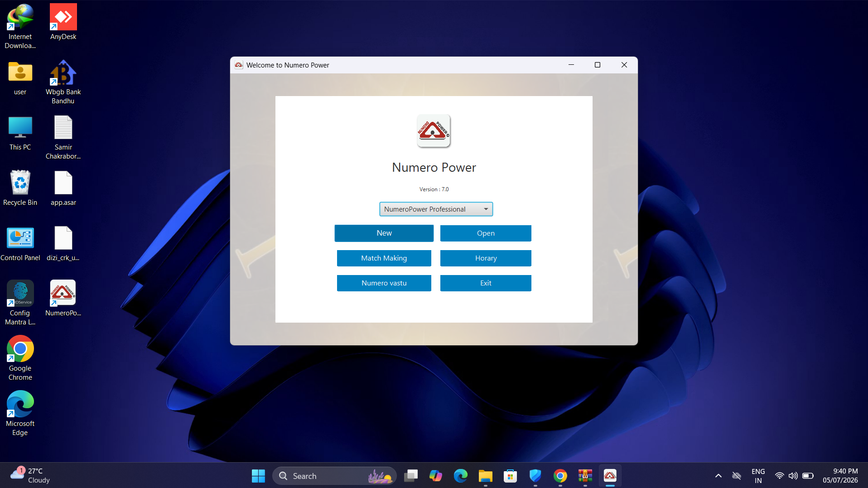Open the Match Making module
868x488 pixels.
pyautogui.click(x=384, y=258)
